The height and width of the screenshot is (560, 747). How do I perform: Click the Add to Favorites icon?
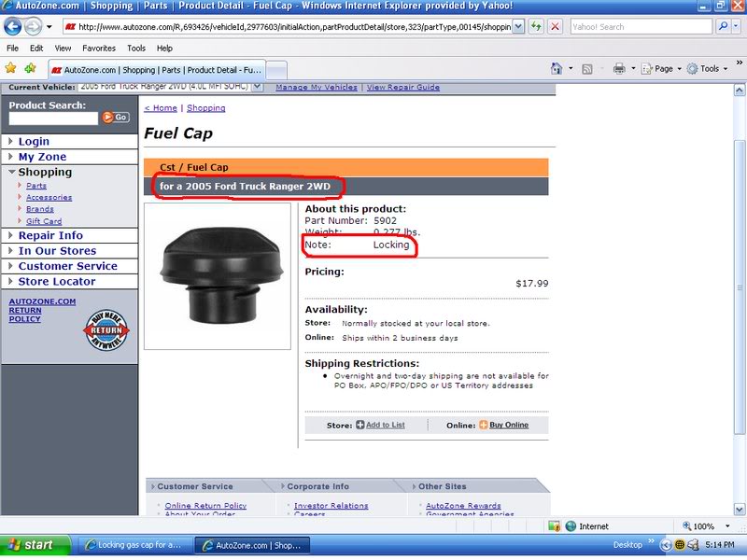click(30, 68)
